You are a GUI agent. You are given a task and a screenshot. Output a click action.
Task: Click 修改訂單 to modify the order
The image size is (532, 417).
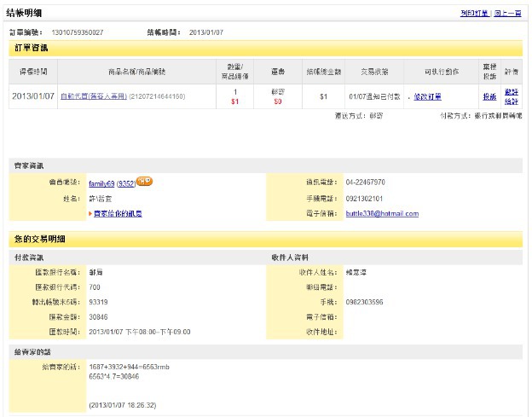[x=427, y=96]
